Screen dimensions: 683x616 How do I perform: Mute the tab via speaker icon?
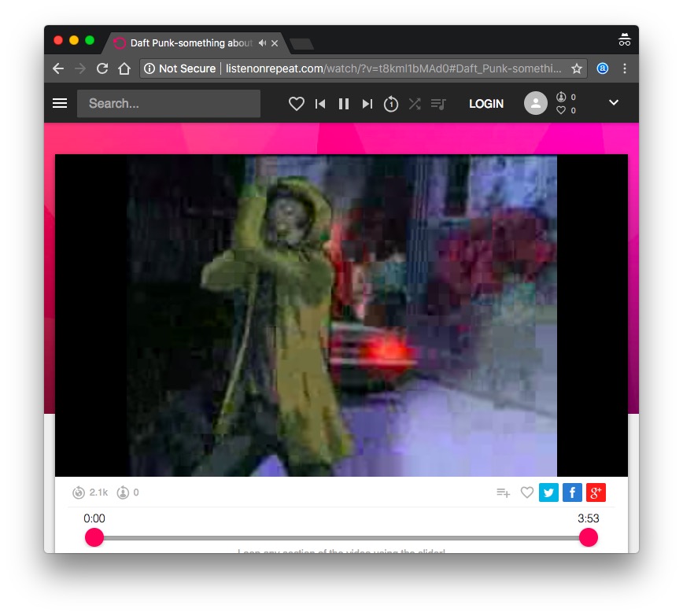coord(262,42)
